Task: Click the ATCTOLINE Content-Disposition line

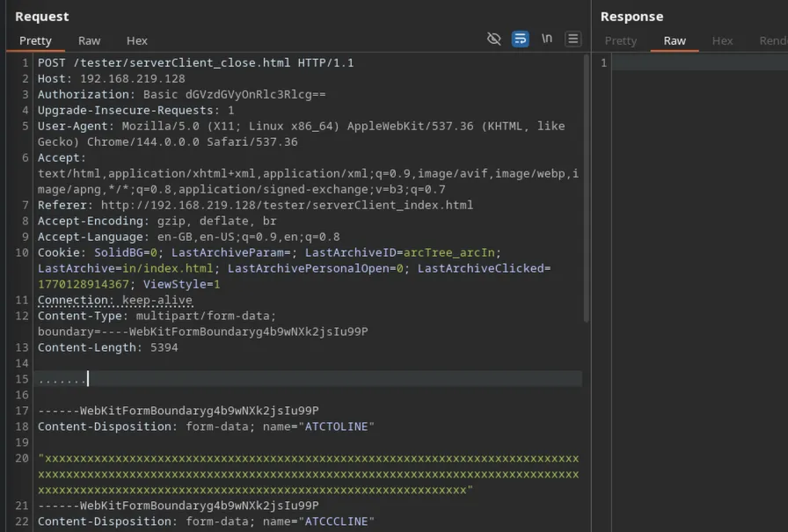Action: click(x=206, y=426)
